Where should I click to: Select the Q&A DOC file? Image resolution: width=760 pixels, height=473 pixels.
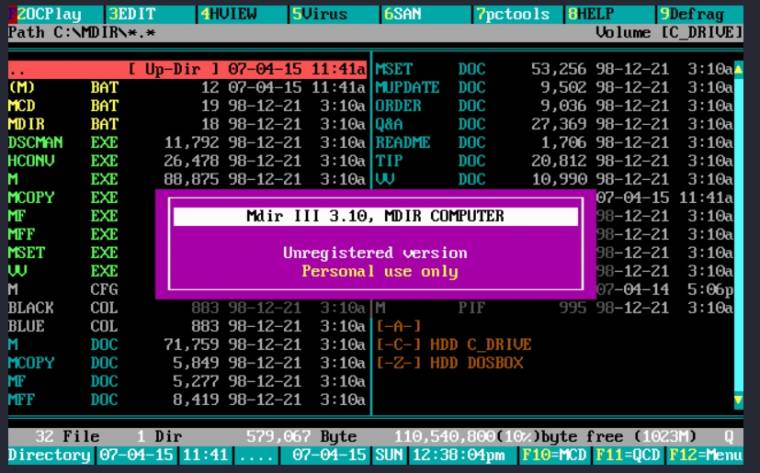(554, 124)
